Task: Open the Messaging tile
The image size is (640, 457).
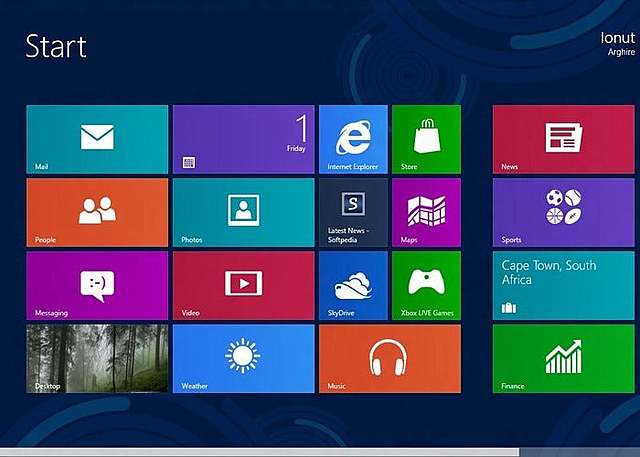Action: 97,286
